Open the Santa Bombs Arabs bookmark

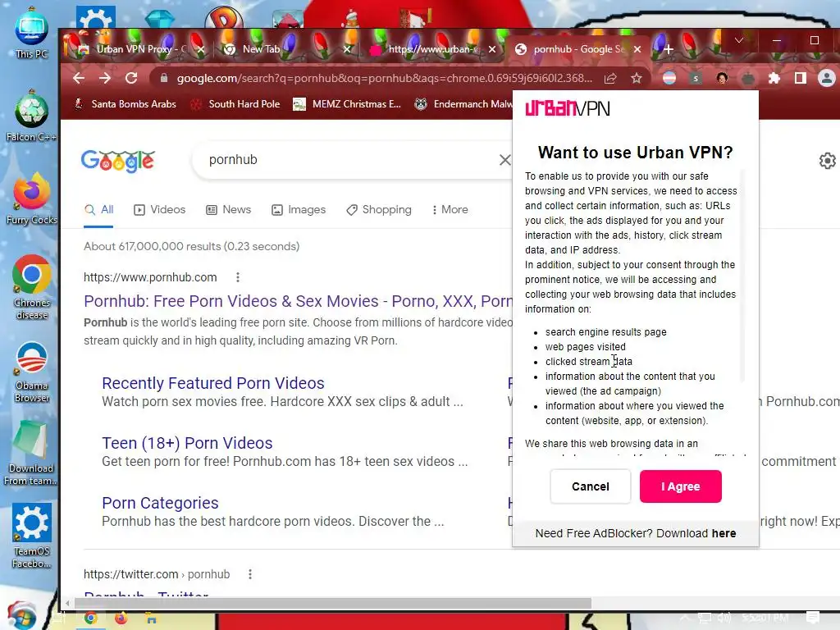click(125, 104)
